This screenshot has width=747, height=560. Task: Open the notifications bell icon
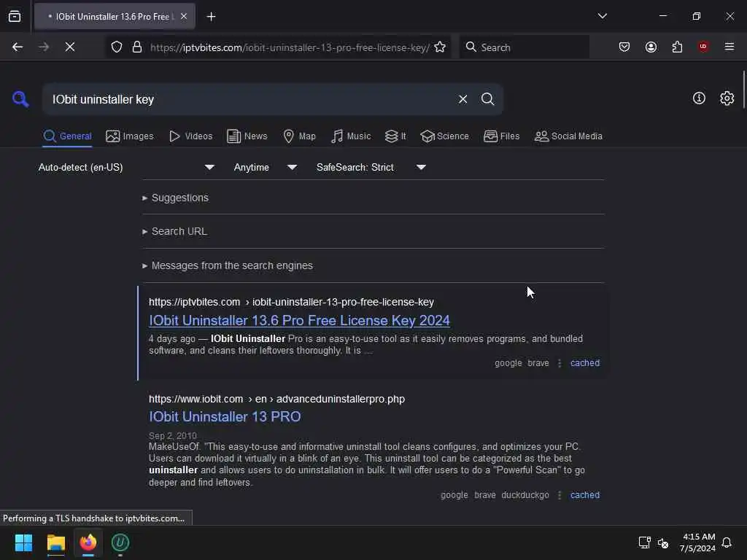tap(727, 542)
